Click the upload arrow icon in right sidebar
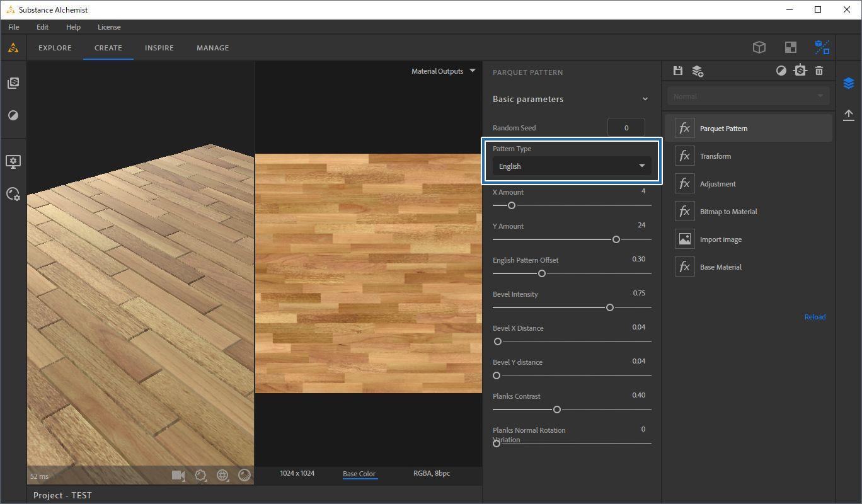Viewport: 862px width, 504px height. click(849, 115)
